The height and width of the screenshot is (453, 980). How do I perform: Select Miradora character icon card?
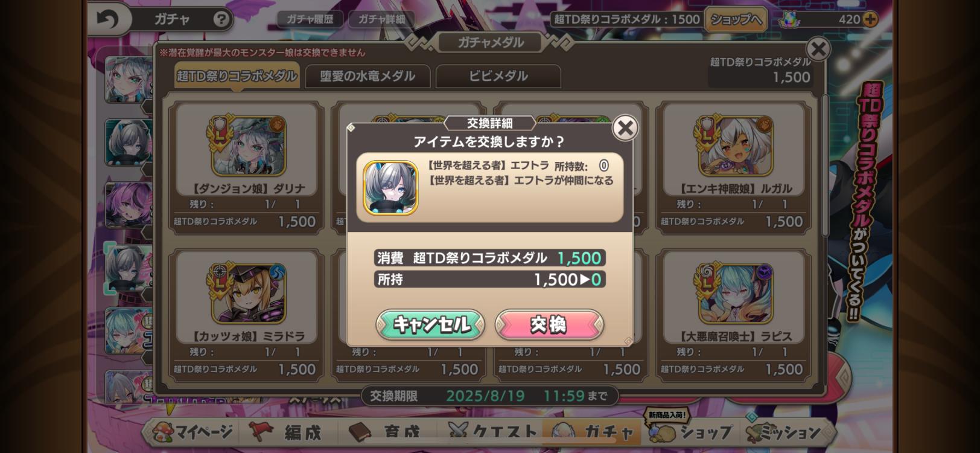point(248,293)
